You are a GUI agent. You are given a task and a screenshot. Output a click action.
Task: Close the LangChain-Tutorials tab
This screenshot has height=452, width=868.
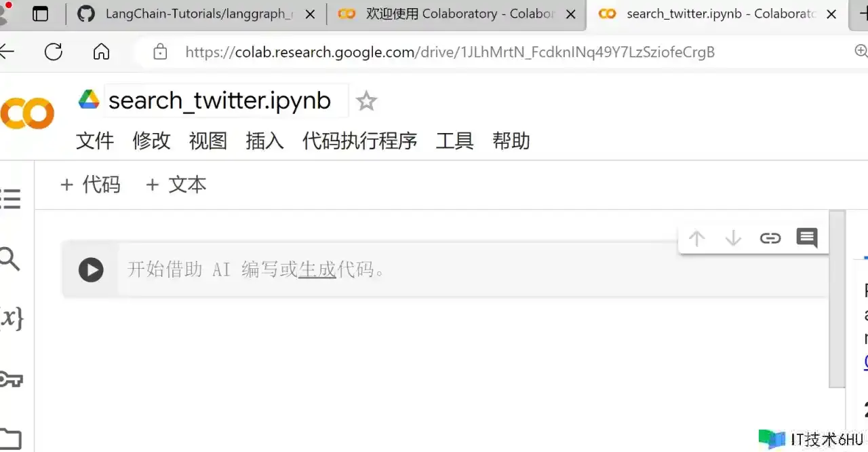[x=310, y=14]
